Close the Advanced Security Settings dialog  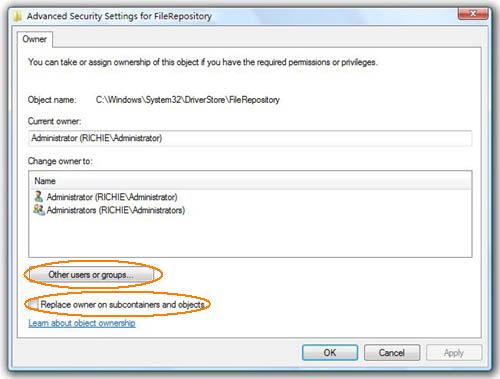coord(473,14)
